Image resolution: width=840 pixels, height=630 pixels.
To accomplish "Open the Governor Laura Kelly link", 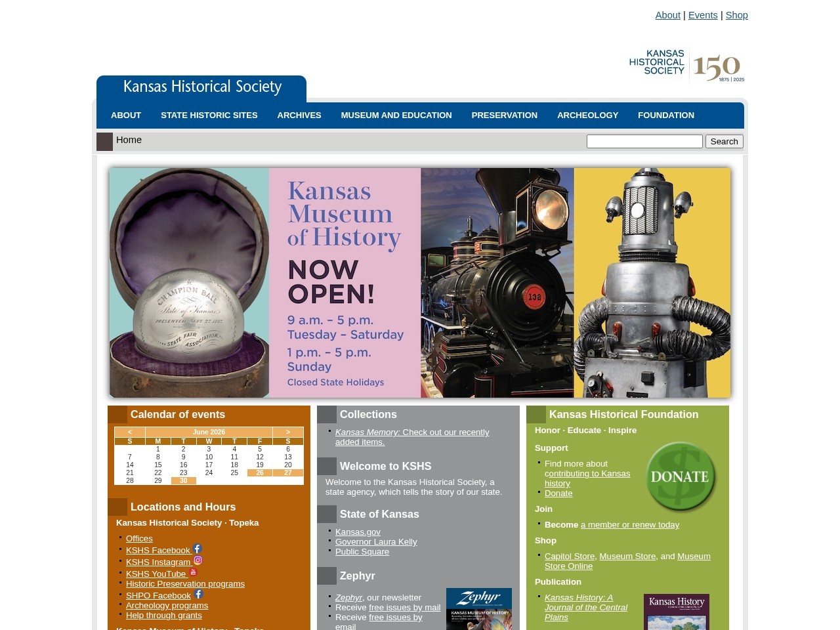I will [376, 542].
